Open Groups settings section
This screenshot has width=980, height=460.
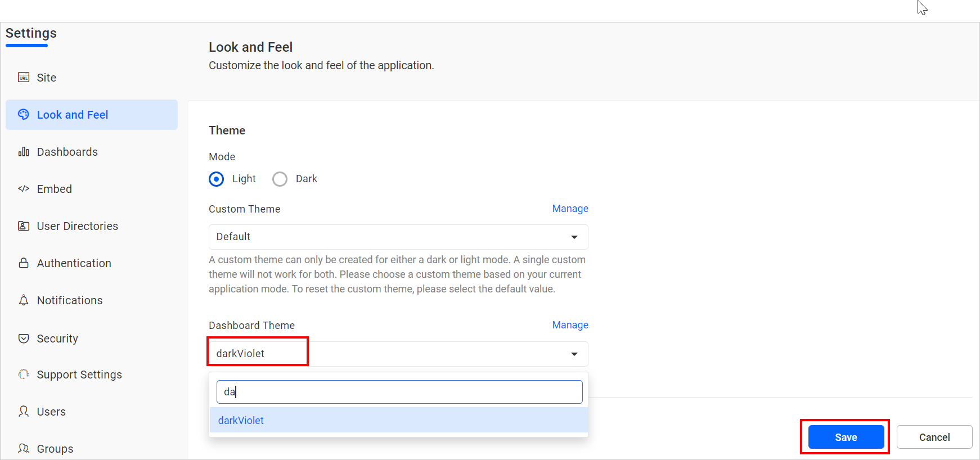click(x=55, y=449)
